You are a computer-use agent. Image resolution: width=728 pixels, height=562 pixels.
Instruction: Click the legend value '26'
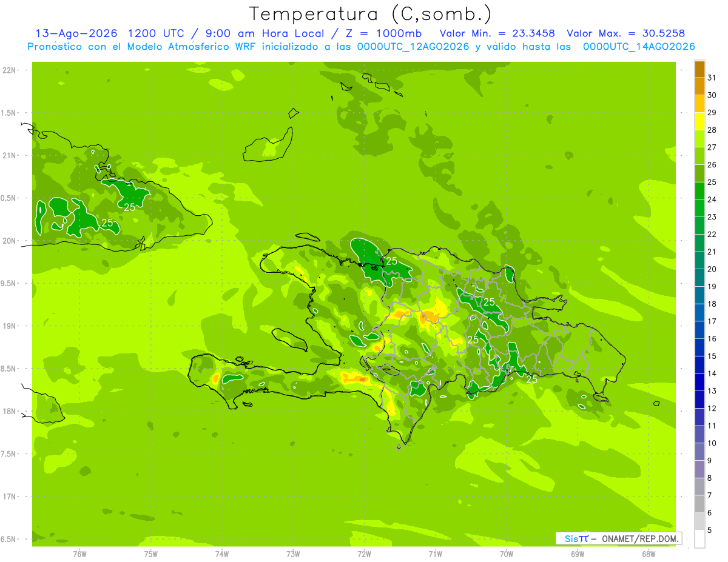[712, 165]
